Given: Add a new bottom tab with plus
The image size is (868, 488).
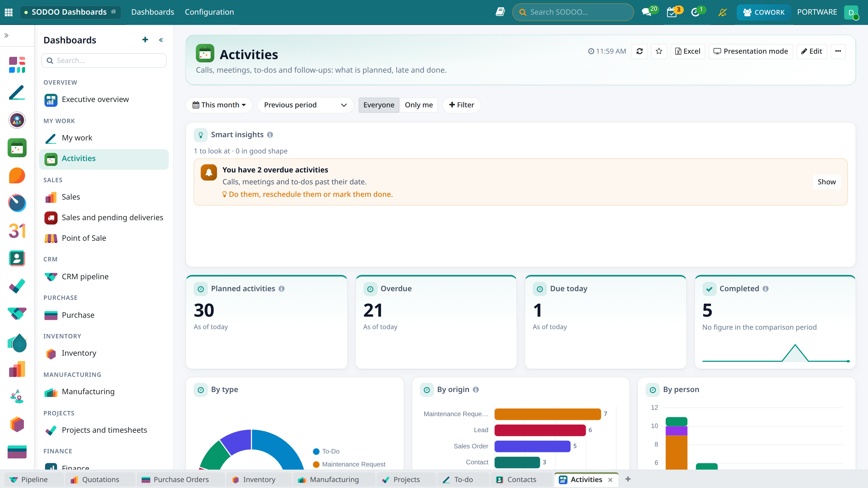Looking at the screenshot, I should [628, 479].
